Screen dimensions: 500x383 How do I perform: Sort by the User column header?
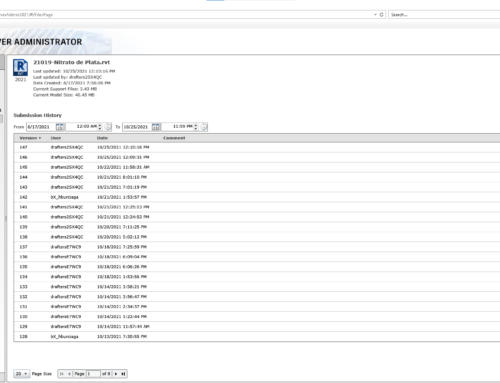56,138
